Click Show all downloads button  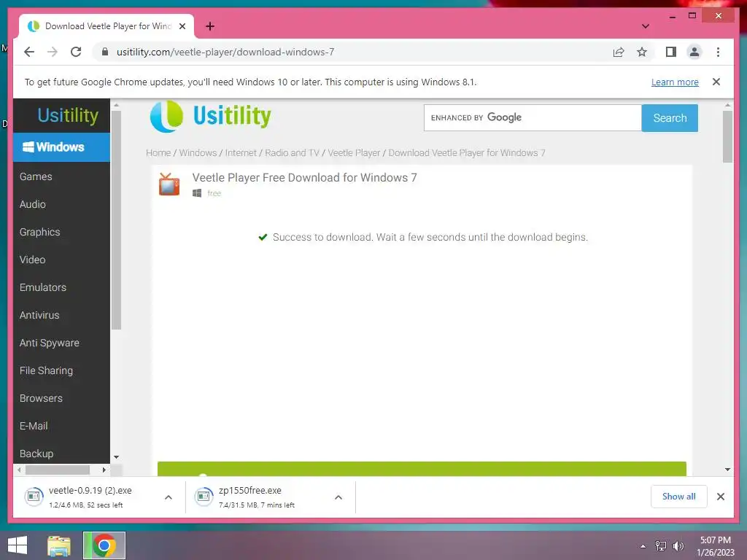(x=678, y=497)
